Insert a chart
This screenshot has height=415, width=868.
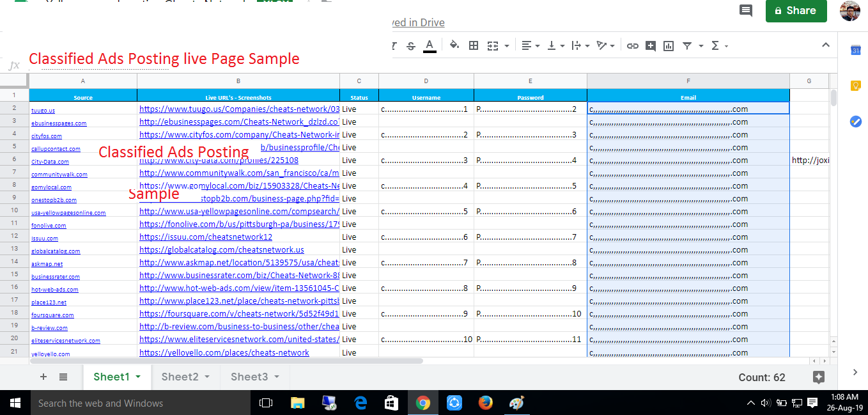(669, 45)
